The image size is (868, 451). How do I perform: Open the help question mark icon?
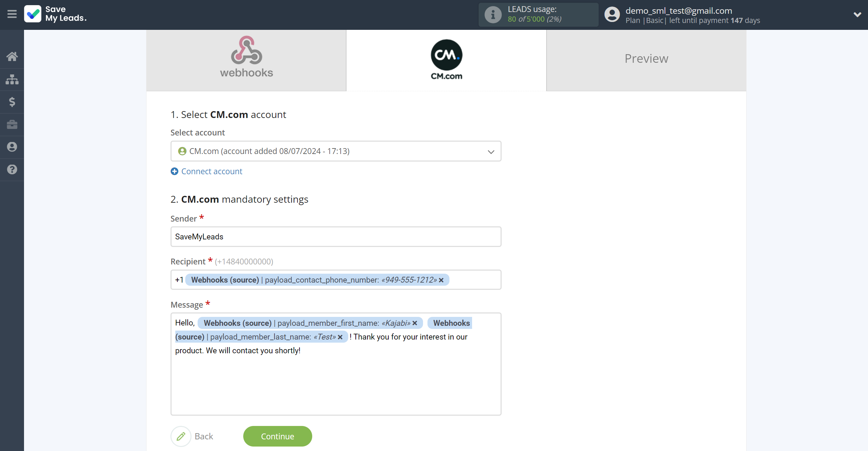[12, 169]
